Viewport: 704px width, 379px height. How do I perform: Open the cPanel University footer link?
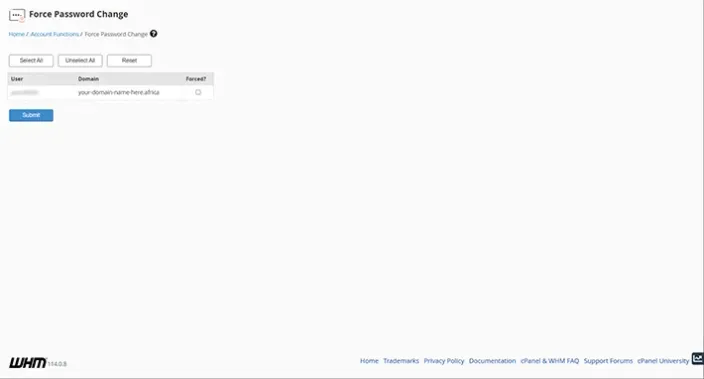coord(663,361)
